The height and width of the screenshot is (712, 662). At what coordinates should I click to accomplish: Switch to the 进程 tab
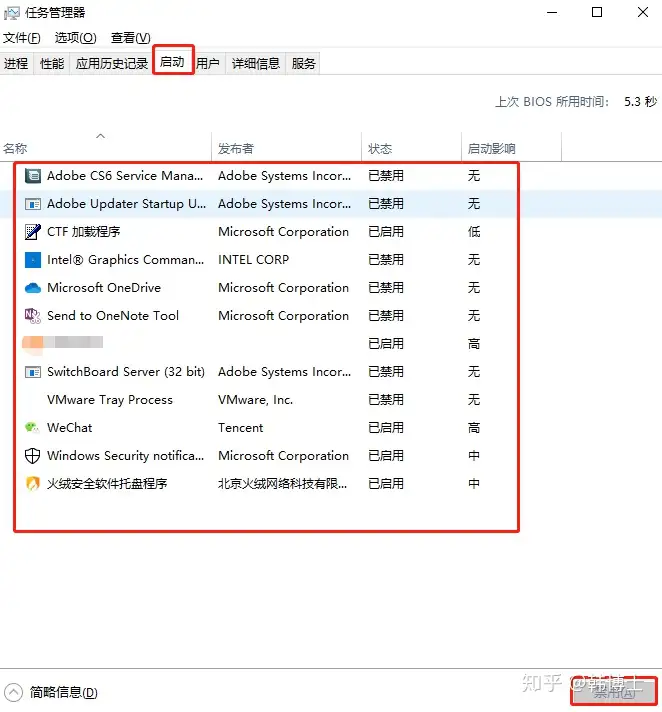[16, 63]
